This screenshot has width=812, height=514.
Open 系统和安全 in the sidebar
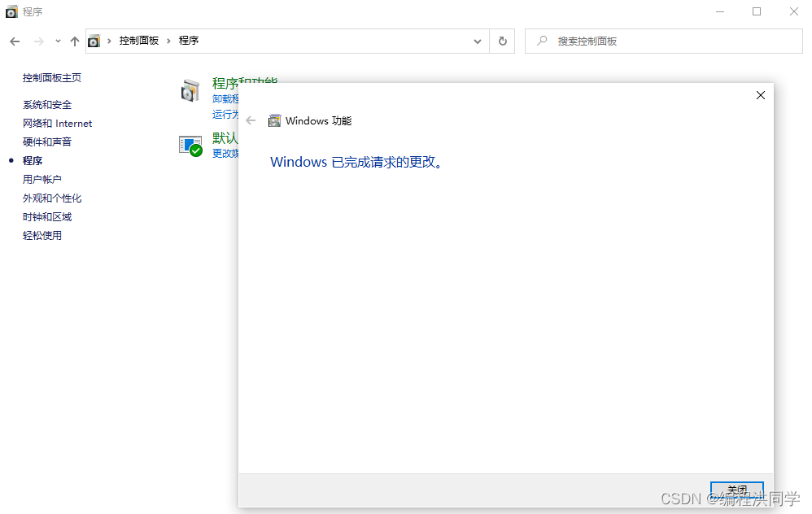pyautogui.click(x=47, y=105)
